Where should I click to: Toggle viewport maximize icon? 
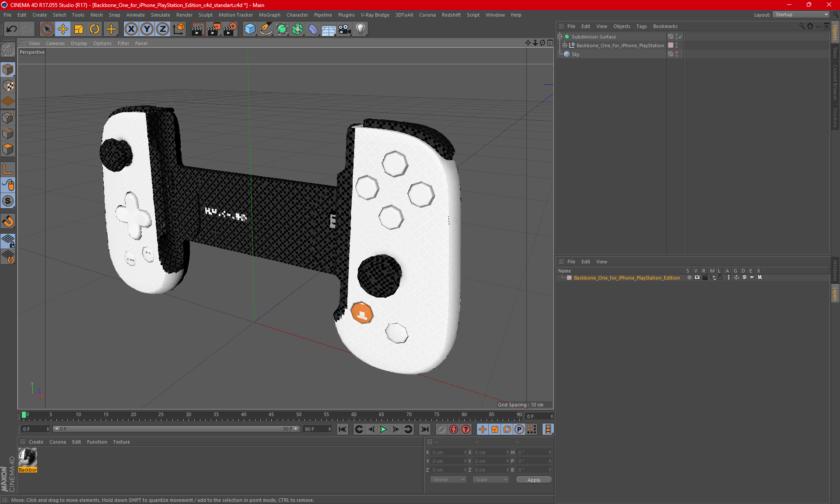pyautogui.click(x=550, y=43)
